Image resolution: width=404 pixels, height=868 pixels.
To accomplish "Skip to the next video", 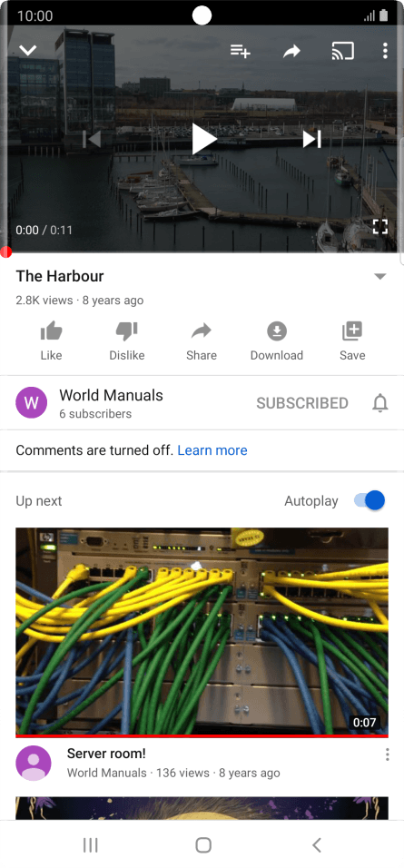I will coord(311,139).
